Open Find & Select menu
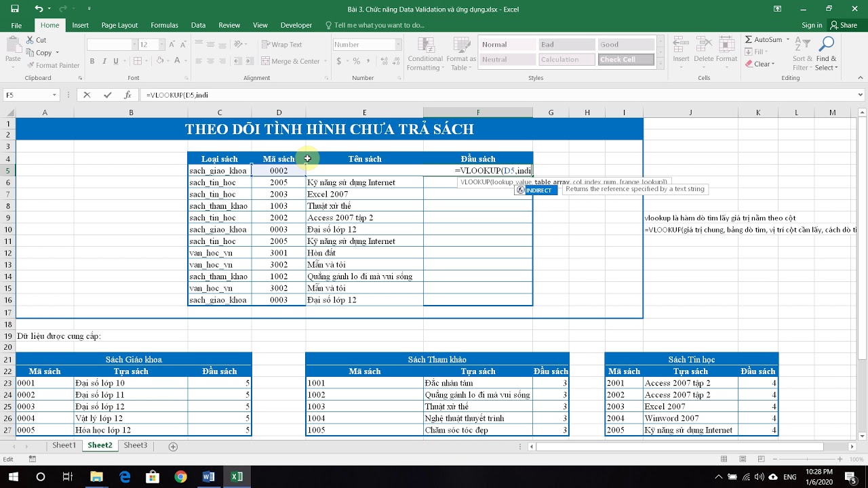Viewport: 868px width, 488px height. click(x=826, y=54)
